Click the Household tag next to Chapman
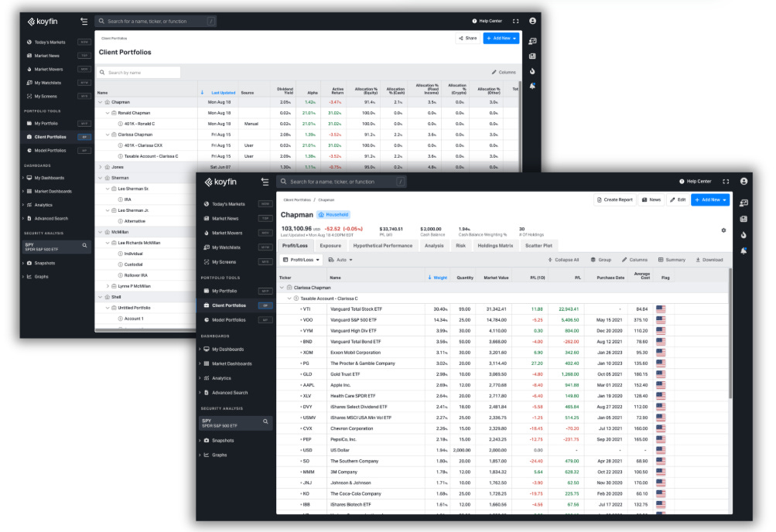Viewport: 776px width, 532px height. click(x=333, y=215)
